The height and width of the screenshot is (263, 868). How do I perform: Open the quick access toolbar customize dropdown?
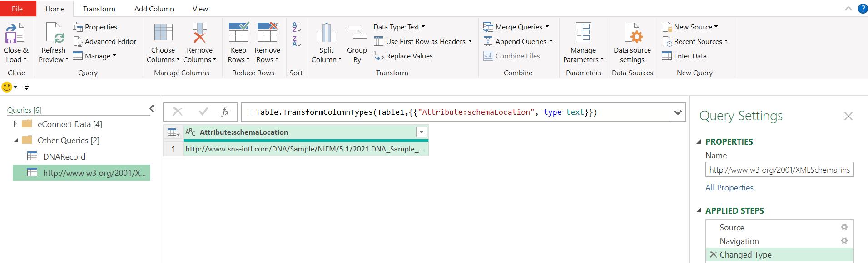click(x=26, y=88)
